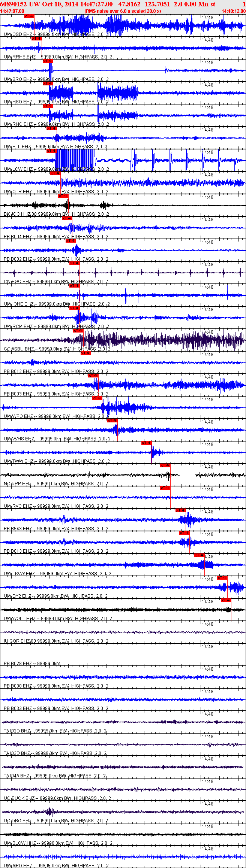This screenshot has height=868, width=246.
Task: Select the UW BRO EHZ trace label
Action: coord(56,79)
